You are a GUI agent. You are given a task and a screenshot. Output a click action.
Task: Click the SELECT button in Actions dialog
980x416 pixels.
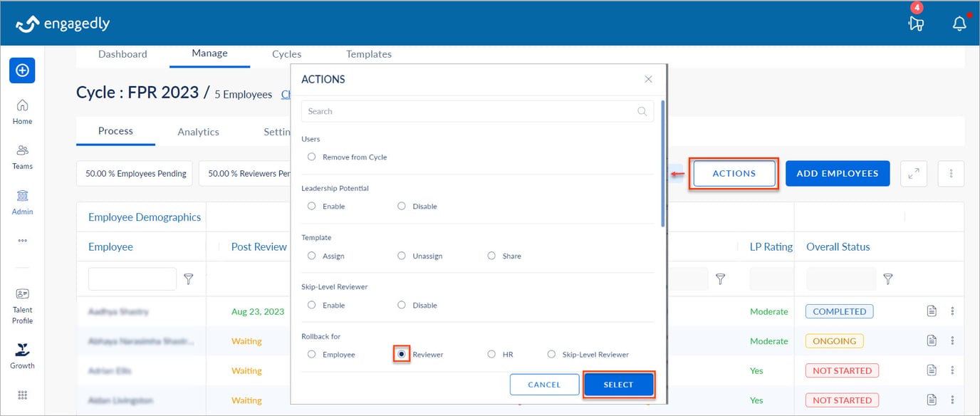(x=618, y=385)
